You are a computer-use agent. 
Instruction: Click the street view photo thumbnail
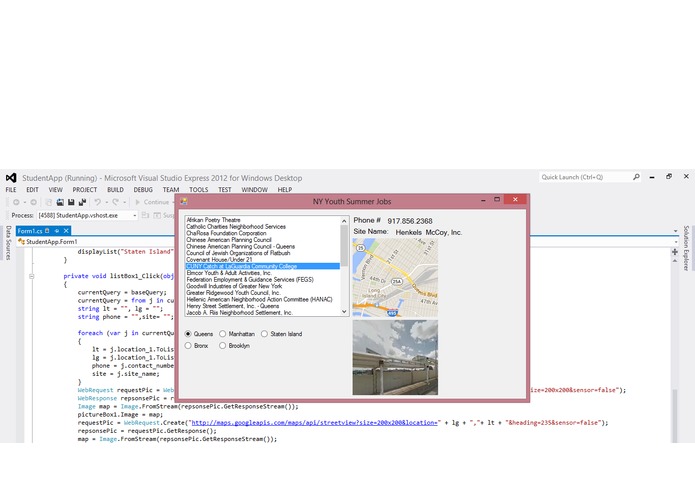[x=395, y=358]
